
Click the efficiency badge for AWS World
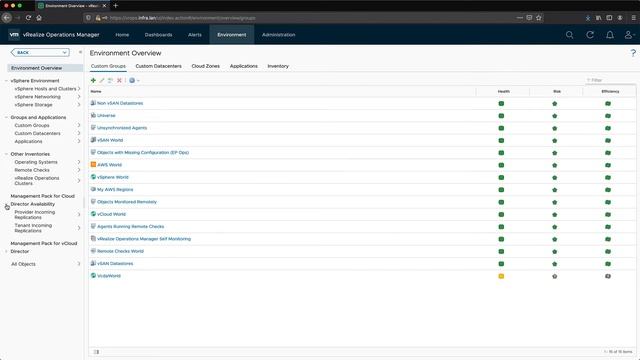click(608, 165)
